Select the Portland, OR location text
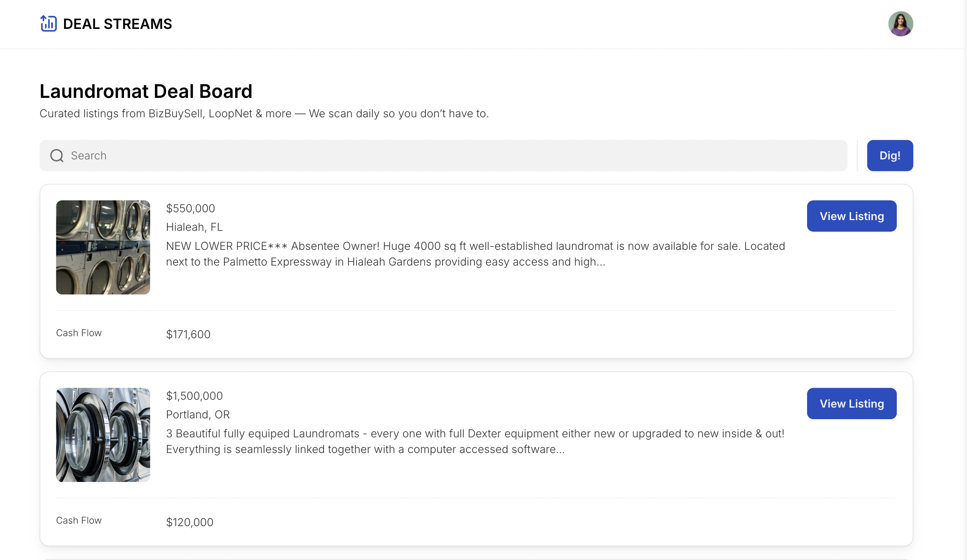Viewport: 967px width, 560px height. [x=198, y=415]
